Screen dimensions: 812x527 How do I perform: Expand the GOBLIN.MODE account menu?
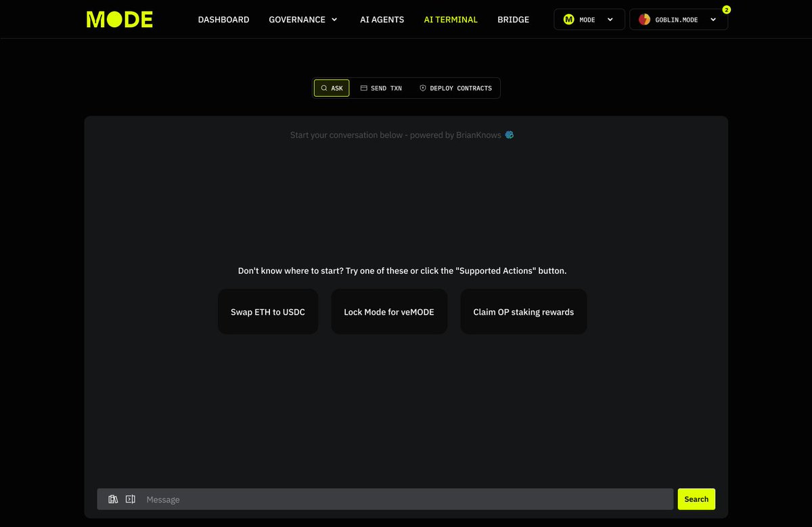pyautogui.click(x=679, y=20)
